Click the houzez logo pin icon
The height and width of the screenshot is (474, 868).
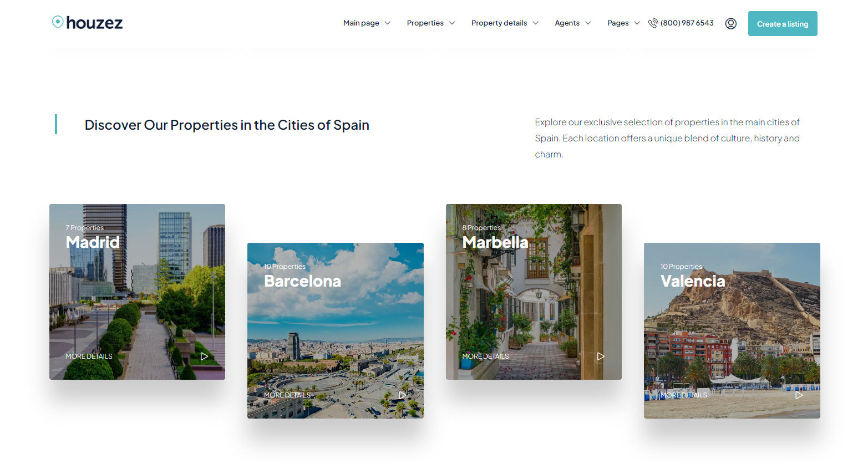58,22
